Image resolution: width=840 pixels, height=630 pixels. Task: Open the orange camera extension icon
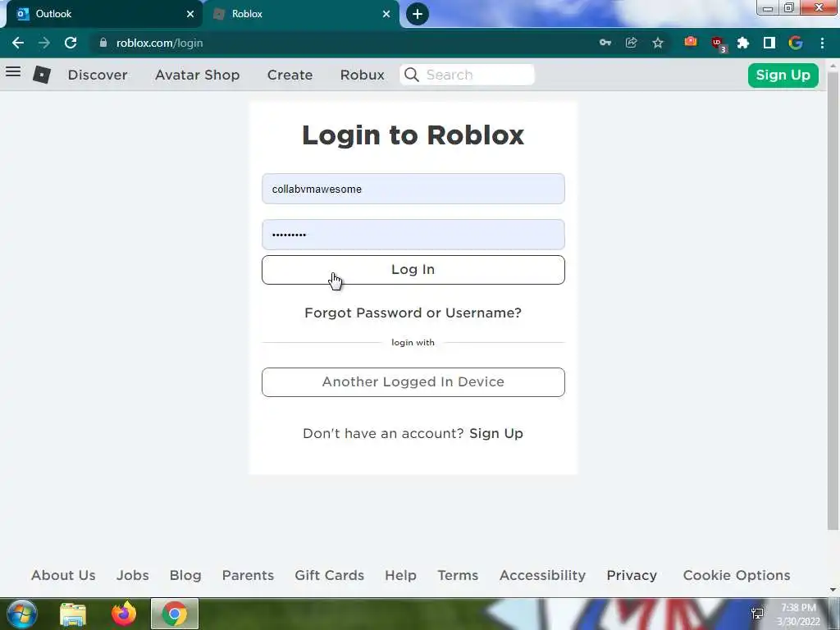pos(691,42)
